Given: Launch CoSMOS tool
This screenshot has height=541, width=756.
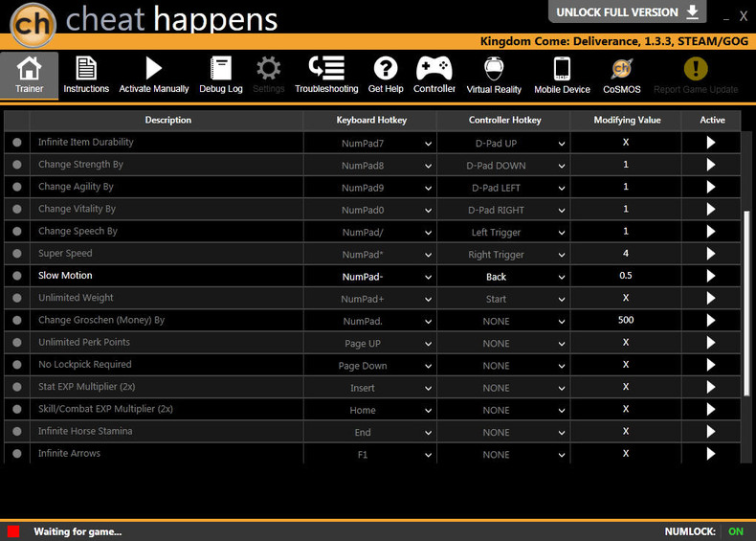Looking at the screenshot, I should [x=622, y=76].
